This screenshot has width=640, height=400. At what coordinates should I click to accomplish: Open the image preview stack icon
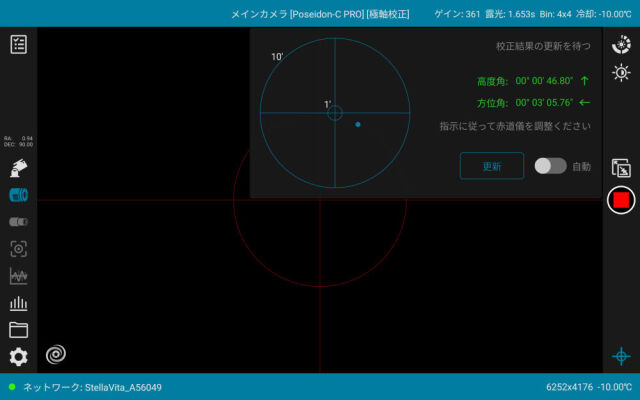point(621,168)
